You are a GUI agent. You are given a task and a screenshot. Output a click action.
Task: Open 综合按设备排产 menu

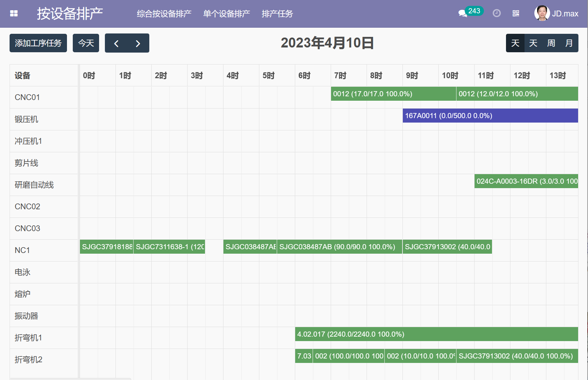click(164, 14)
